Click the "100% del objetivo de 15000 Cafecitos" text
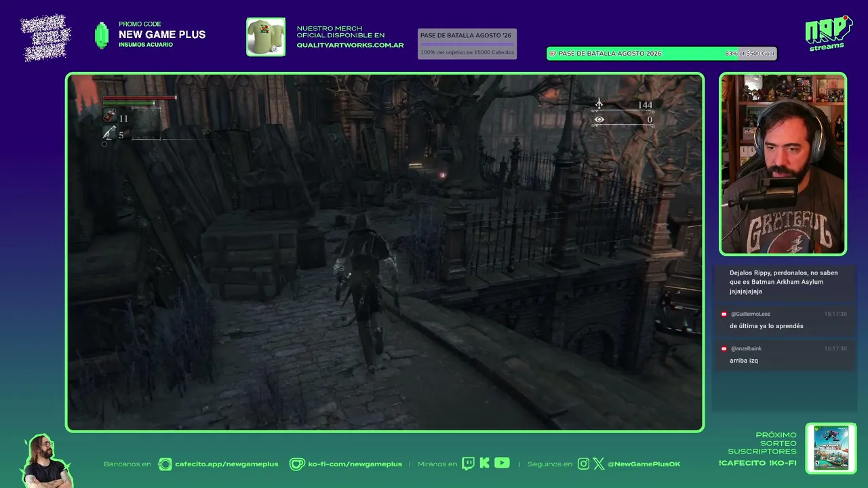Viewport: 868px width, 488px height. point(467,52)
